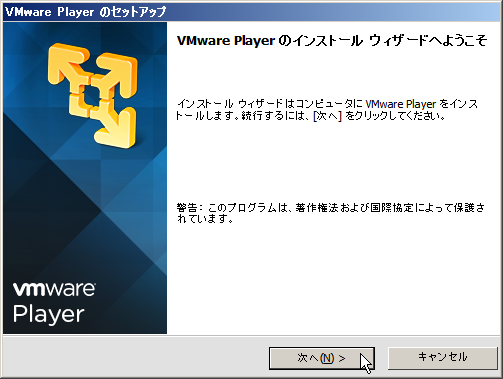Click the 'VMware Player のセットアップ' title bar text
The height and width of the screenshot is (379, 503).
click(86, 12)
